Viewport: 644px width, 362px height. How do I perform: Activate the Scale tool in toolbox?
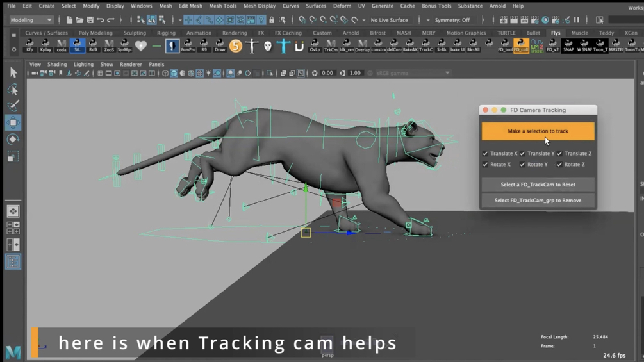coord(13,156)
